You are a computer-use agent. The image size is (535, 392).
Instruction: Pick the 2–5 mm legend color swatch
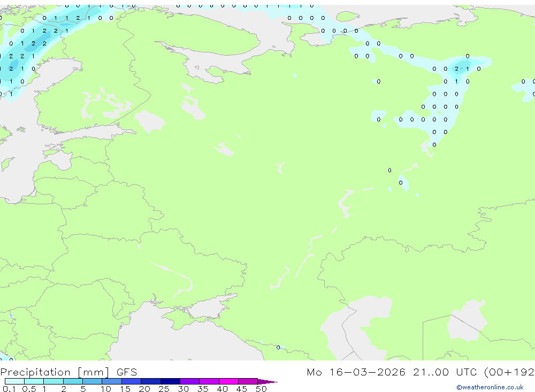[73, 381]
